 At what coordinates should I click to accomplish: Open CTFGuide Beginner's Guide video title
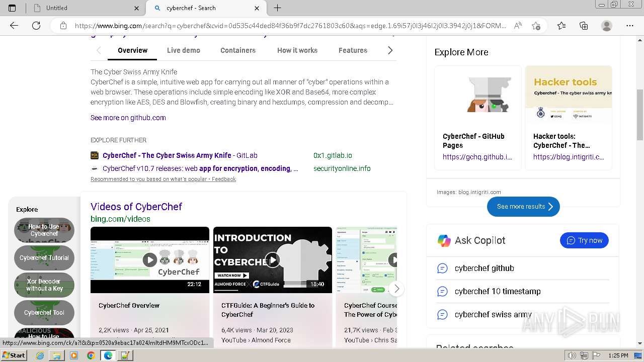point(268,310)
